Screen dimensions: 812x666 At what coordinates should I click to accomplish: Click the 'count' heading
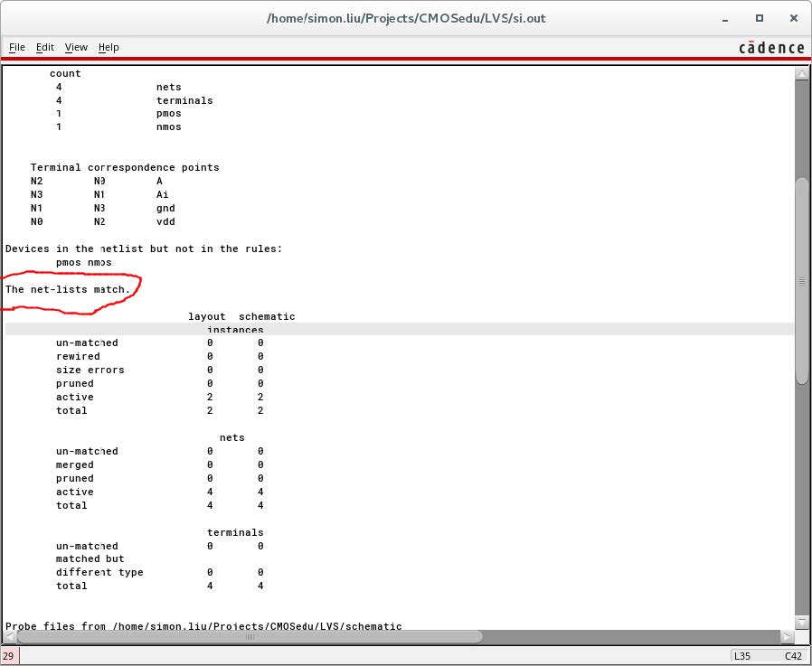(x=65, y=73)
